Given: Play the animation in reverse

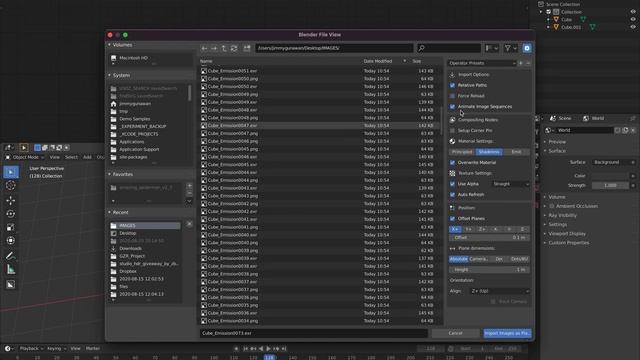Looking at the screenshot, I should (x=261, y=349).
